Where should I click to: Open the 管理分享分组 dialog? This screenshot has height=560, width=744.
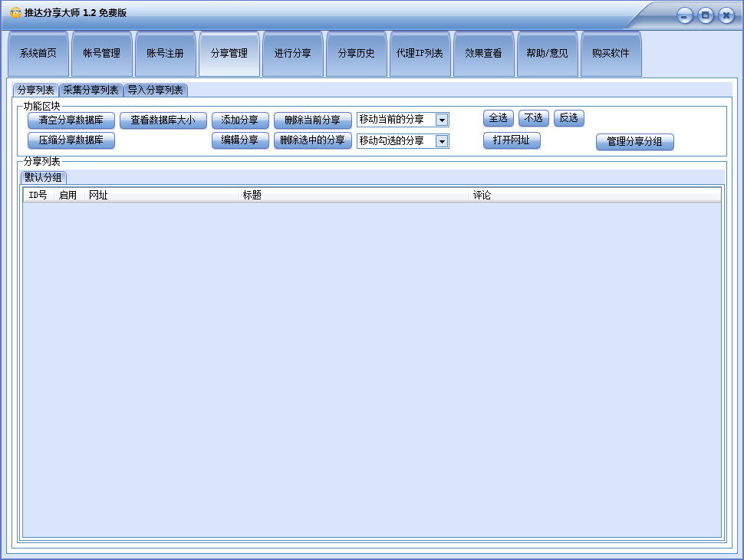[x=635, y=142]
